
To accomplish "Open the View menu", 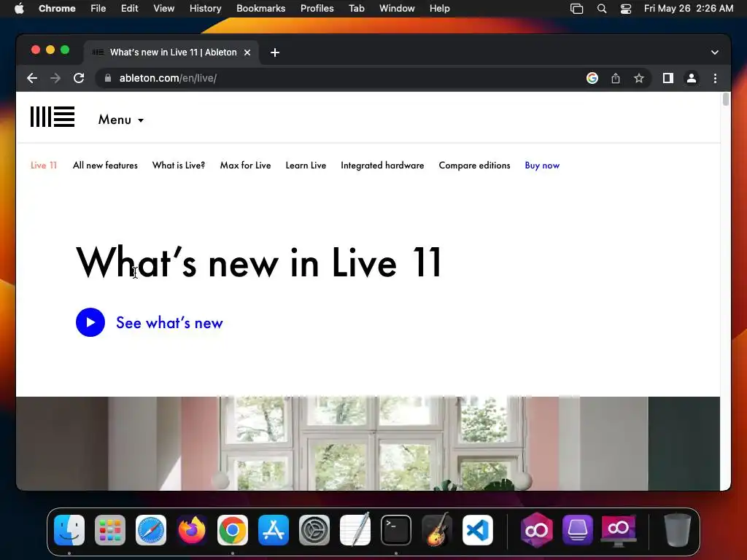I will [x=164, y=9].
